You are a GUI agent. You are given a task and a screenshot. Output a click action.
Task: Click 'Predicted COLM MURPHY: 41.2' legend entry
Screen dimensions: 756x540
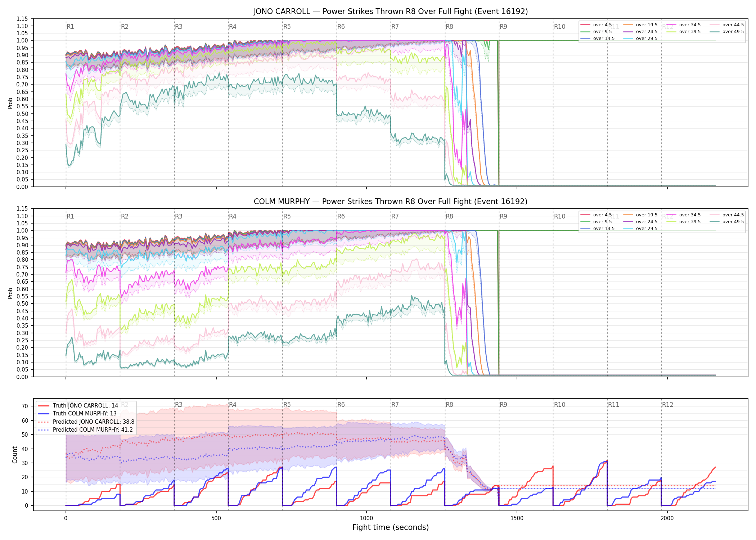point(85,429)
